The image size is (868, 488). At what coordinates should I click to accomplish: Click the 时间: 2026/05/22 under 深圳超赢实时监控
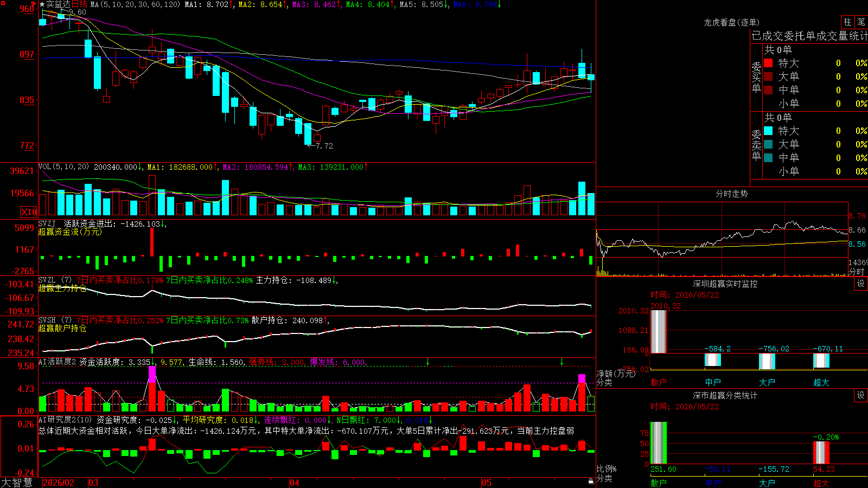click(685, 295)
